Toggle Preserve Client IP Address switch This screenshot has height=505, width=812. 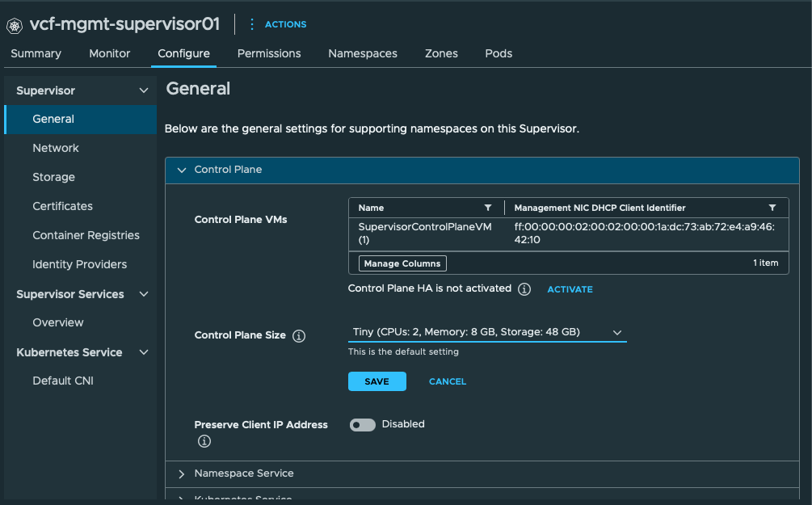pos(363,425)
